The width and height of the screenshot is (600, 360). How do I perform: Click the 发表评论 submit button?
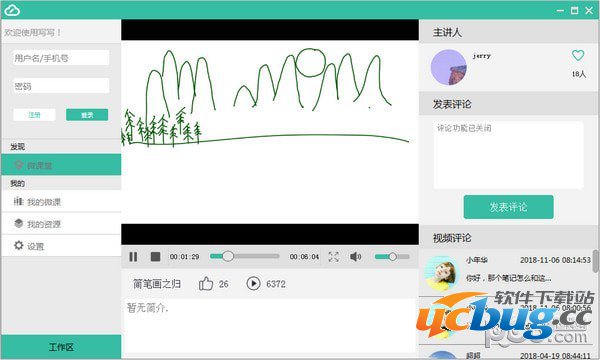(508, 207)
